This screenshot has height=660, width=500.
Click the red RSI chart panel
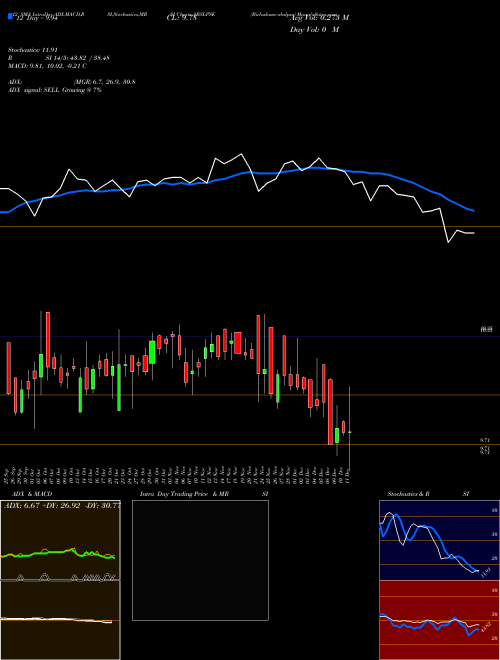pos(439,620)
